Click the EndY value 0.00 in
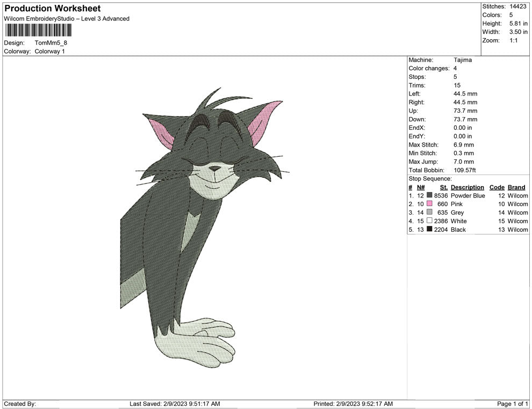 pos(463,136)
